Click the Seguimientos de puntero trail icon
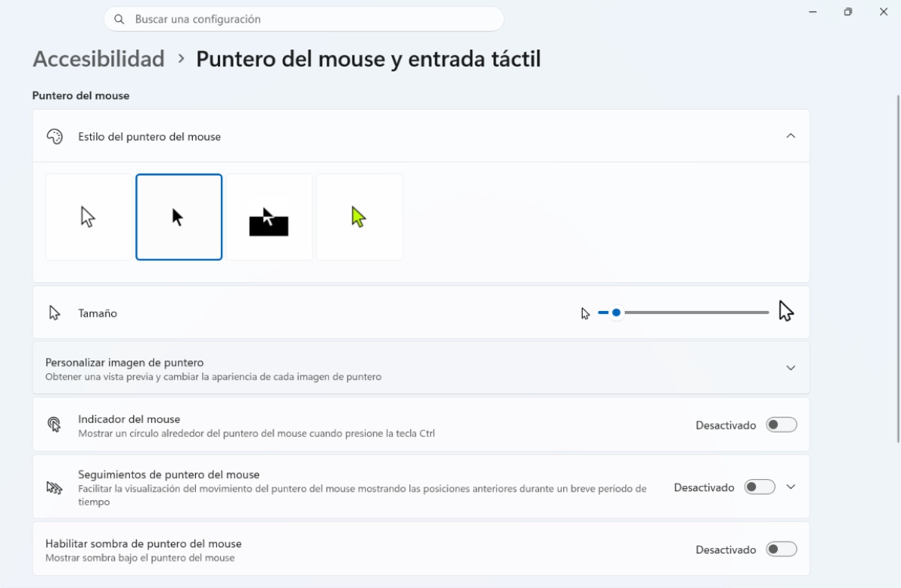The height and width of the screenshot is (588, 901). (x=54, y=487)
